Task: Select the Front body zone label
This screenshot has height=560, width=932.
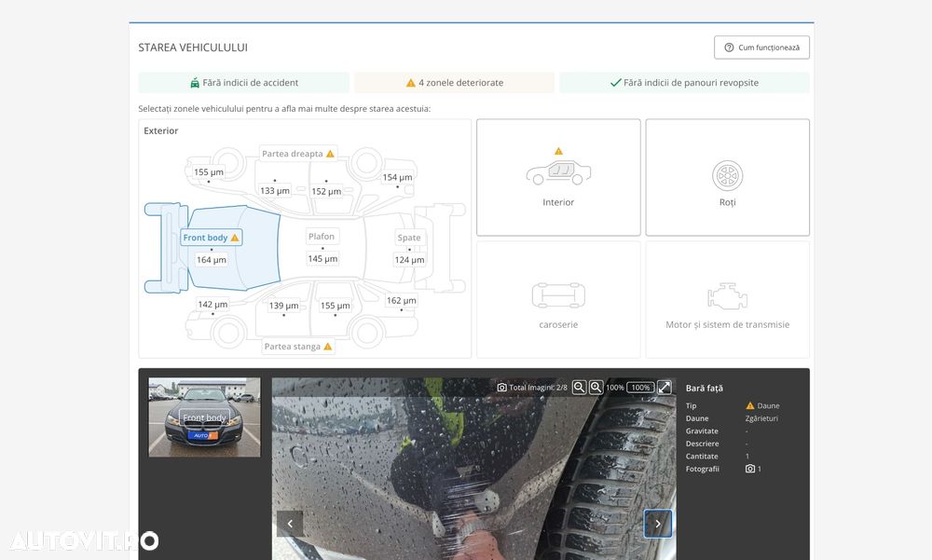Action: click(211, 238)
